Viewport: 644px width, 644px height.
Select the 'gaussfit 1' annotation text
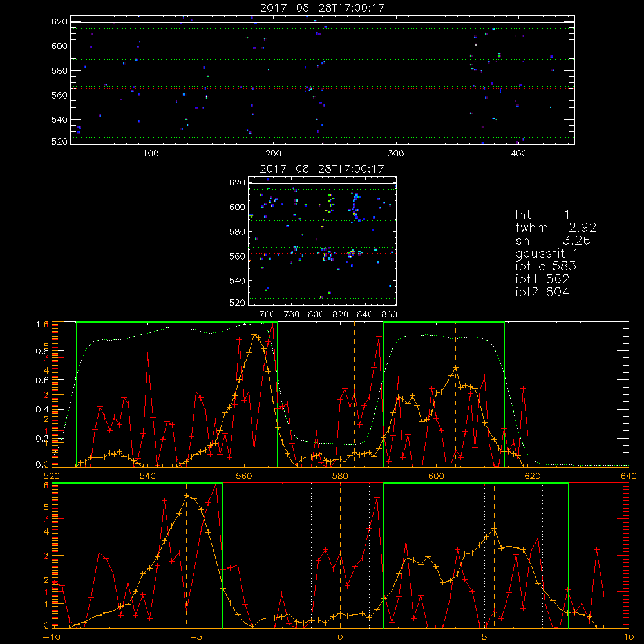click(x=547, y=253)
